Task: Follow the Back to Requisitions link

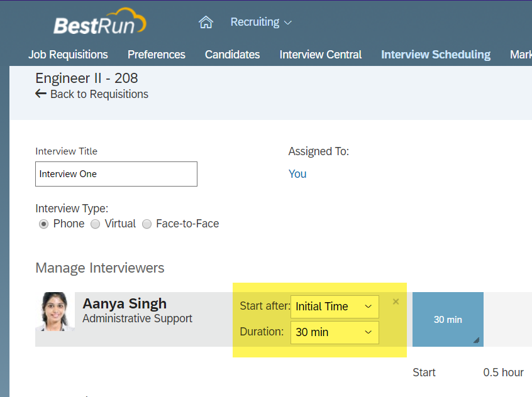Action: pyautogui.click(x=99, y=94)
